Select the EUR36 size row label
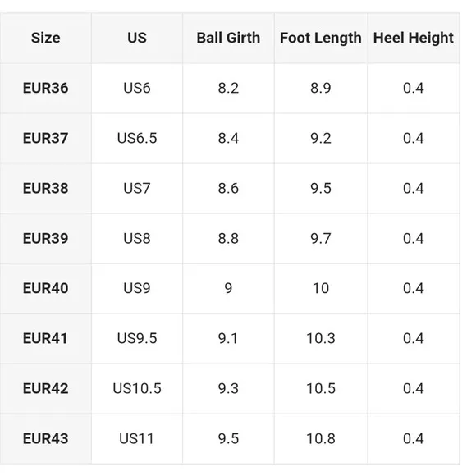The height and width of the screenshot is (476, 476). pyautogui.click(x=45, y=89)
